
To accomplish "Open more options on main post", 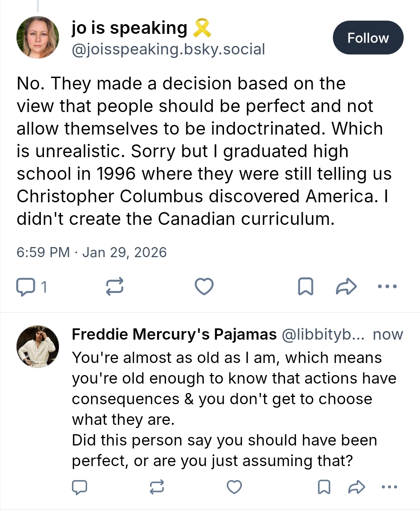I will click(387, 287).
